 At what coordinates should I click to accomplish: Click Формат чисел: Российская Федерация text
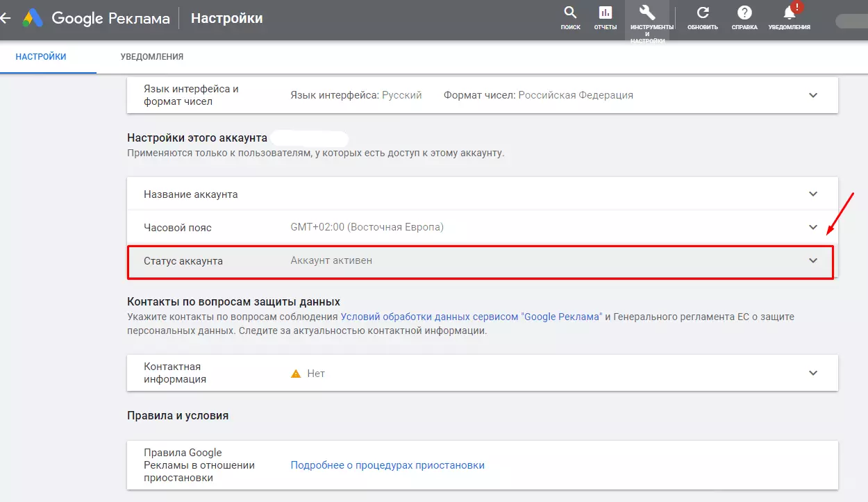point(538,95)
